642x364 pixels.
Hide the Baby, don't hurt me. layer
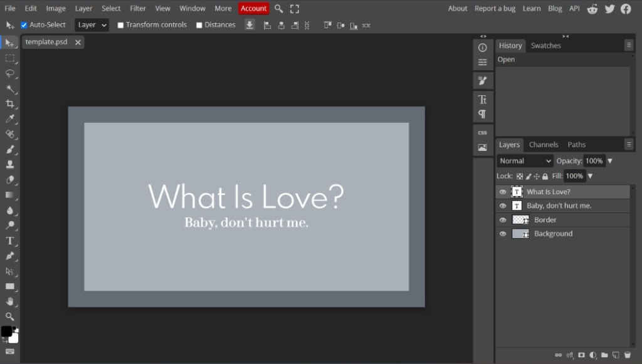[503, 205]
